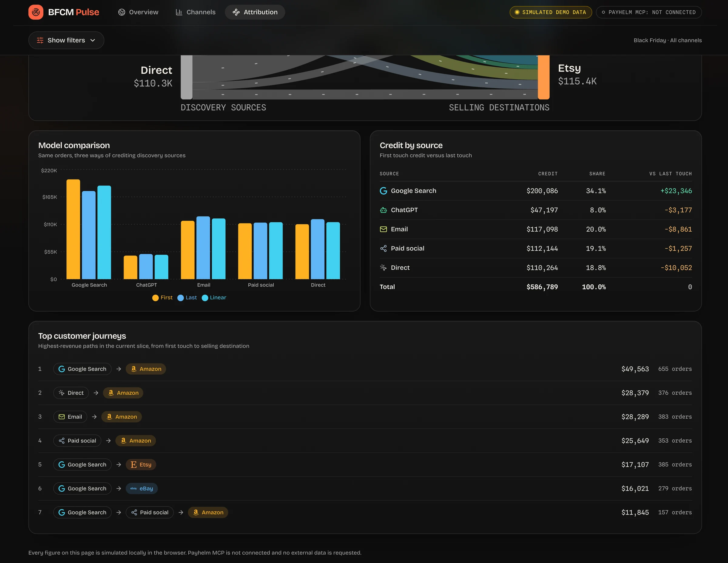Image resolution: width=728 pixels, height=563 pixels.
Task: Click the Amazon chip in journey 7
Action: coord(208,513)
